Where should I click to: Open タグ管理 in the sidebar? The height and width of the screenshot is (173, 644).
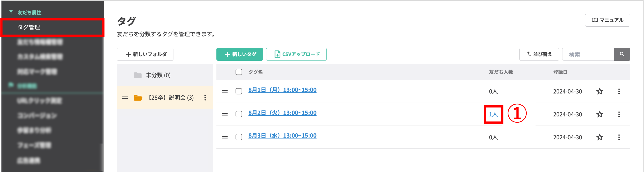[x=29, y=27]
